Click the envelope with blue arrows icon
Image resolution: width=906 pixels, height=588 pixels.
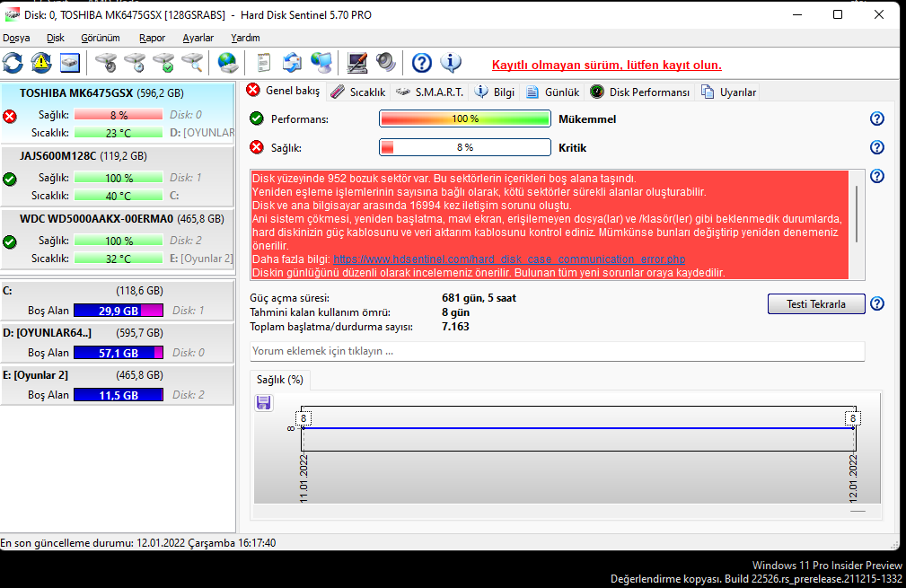tap(293, 63)
